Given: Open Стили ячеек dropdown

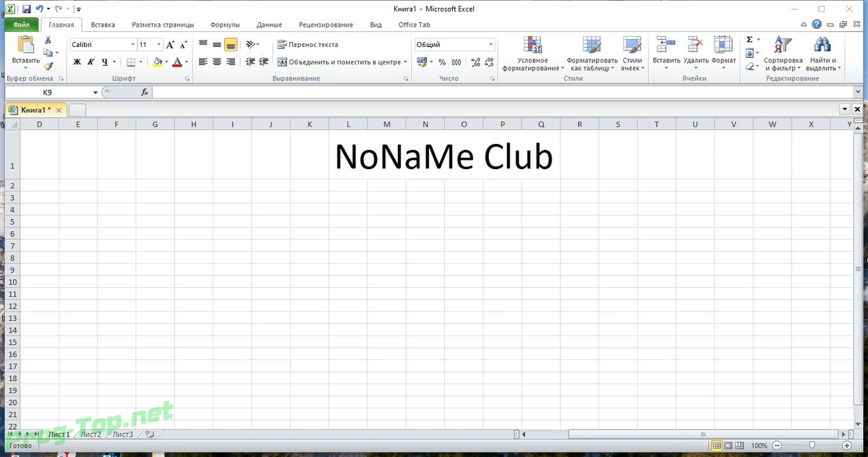Looking at the screenshot, I should click(632, 54).
